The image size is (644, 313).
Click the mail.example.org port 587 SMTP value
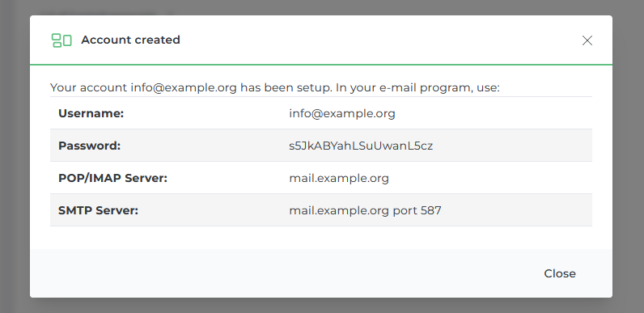tap(365, 211)
